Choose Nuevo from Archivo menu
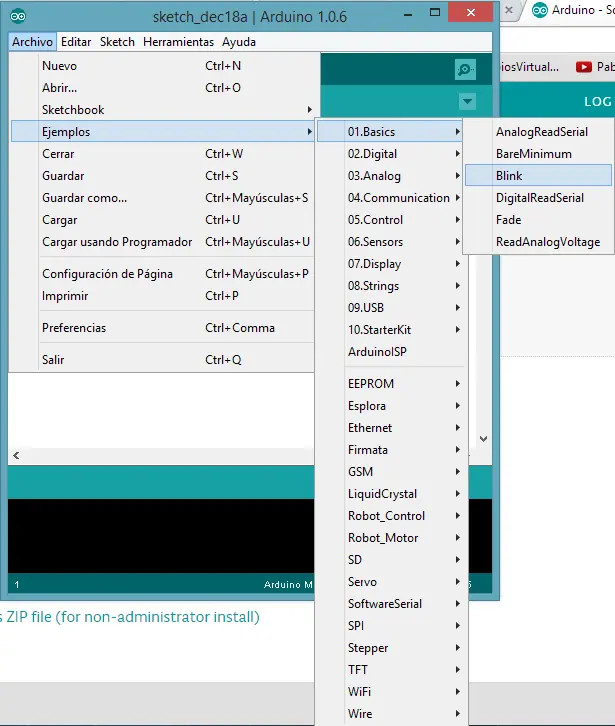The image size is (615, 726). tap(163, 66)
